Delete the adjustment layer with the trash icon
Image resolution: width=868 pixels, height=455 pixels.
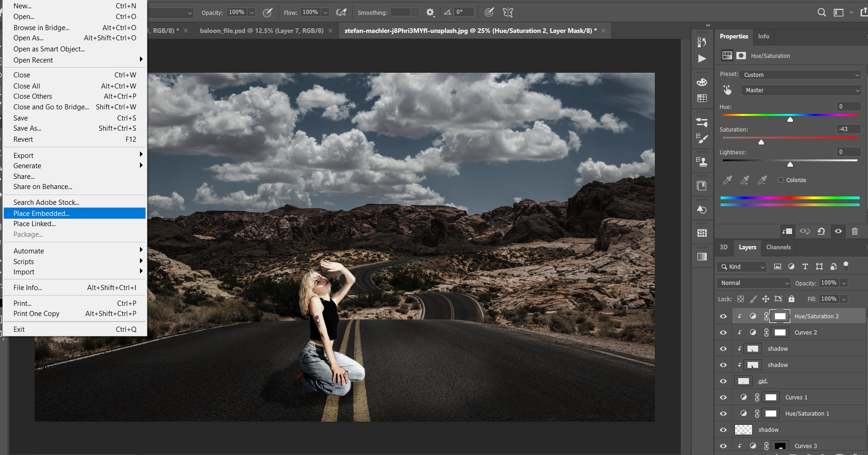(855, 231)
